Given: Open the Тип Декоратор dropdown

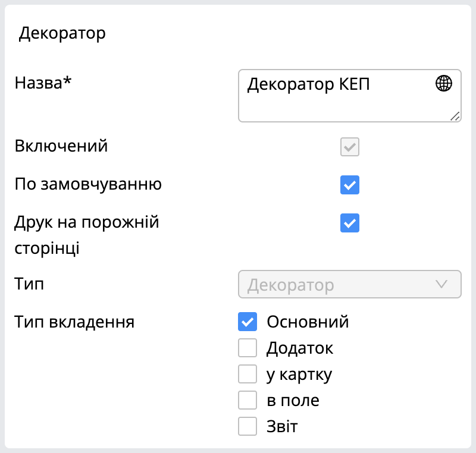Looking at the screenshot, I should [350, 284].
